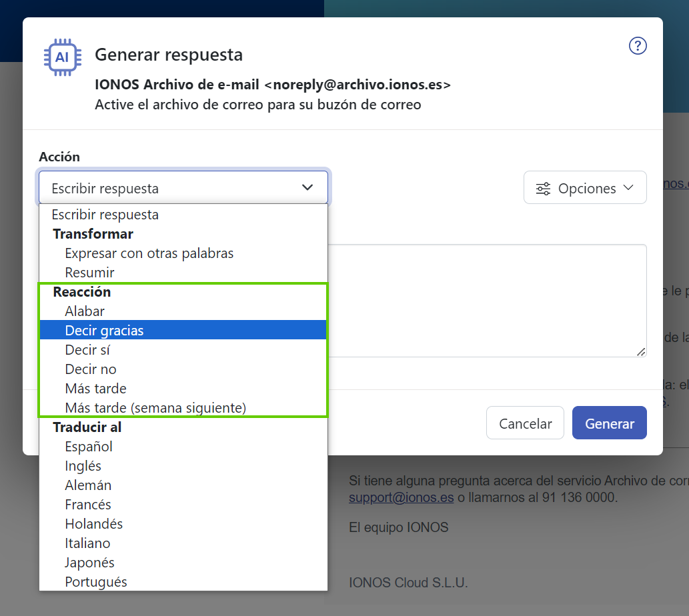The width and height of the screenshot is (689, 616).
Task: Click the Traducir al group header
Action: pyautogui.click(x=87, y=427)
